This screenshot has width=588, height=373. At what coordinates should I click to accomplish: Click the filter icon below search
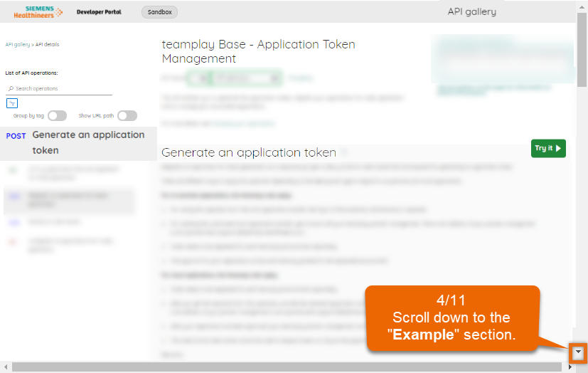tap(11, 103)
